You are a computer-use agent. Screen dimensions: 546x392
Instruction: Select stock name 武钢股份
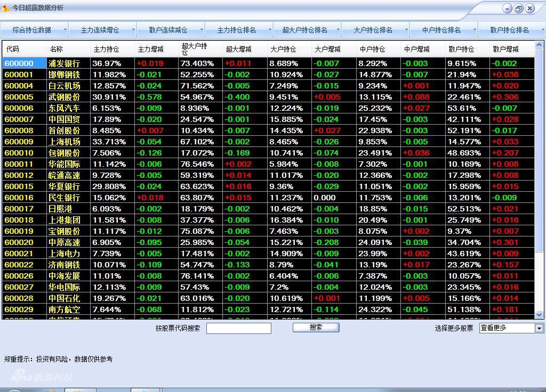click(64, 97)
